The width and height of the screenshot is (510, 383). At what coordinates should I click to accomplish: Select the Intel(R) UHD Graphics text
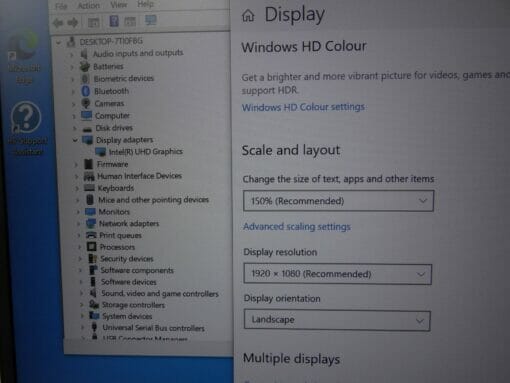[x=146, y=152]
